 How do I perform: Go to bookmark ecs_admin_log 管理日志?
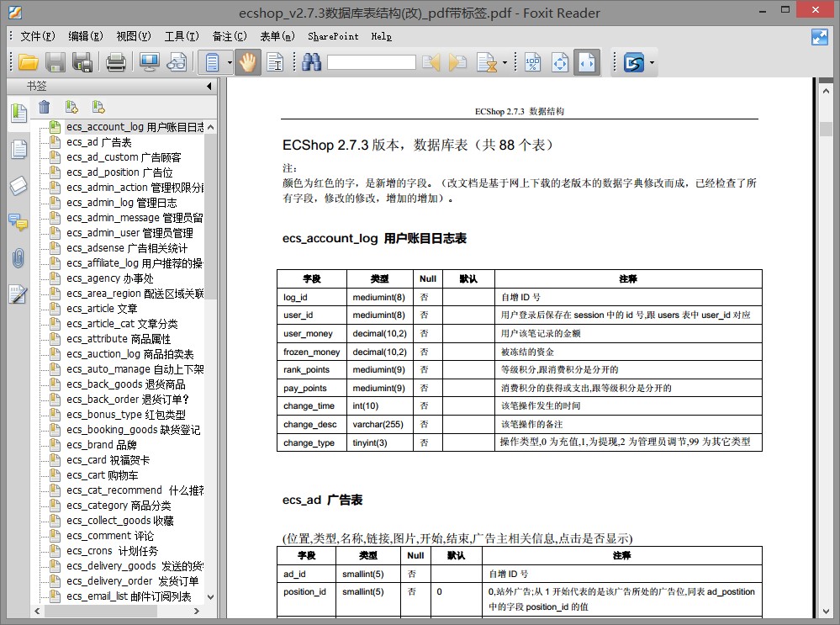point(122,203)
